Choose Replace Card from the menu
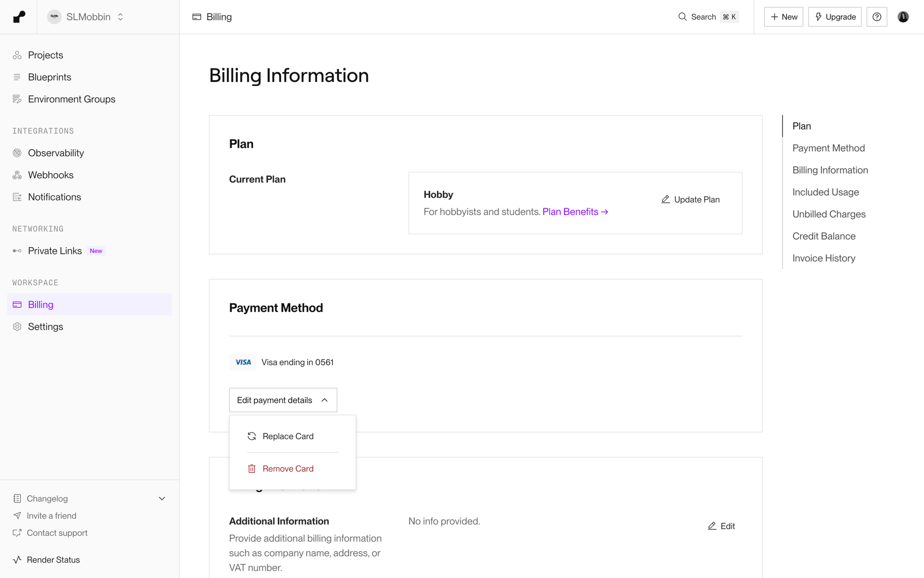 [293, 436]
